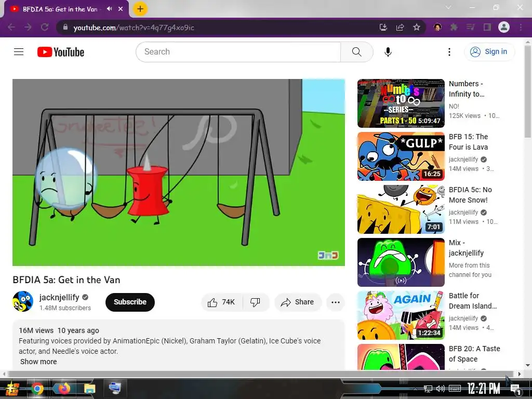This screenshot has width=532, height=399.
Task: Click the horizontal page scrollbar
Action: pos(261,374)
